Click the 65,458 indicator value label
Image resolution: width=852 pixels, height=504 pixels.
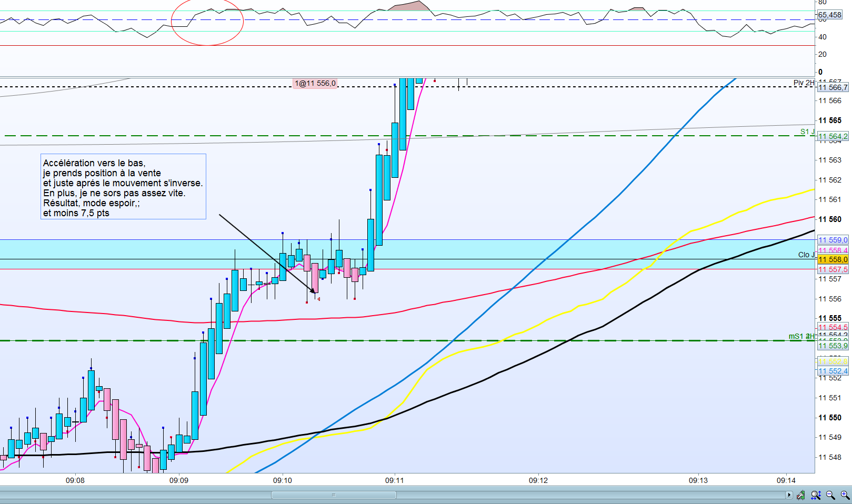pyautogui.click(x=830, y=15)
